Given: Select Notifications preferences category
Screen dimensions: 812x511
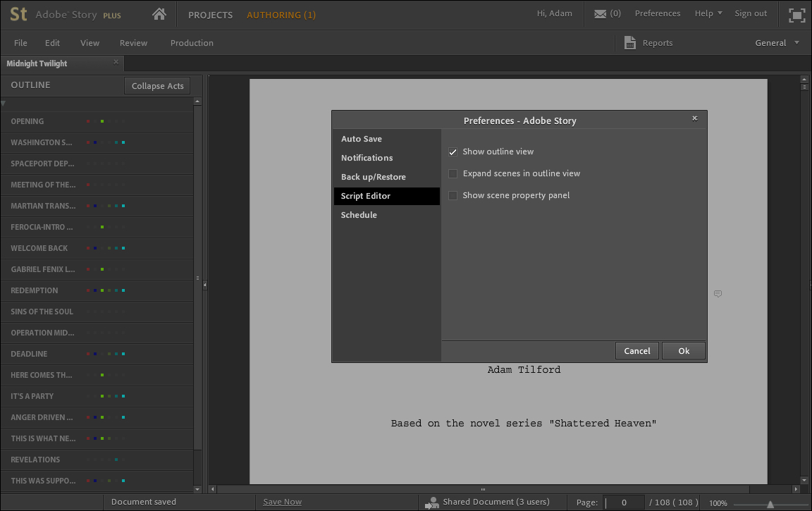Looking at the screenshot, I should click(x=386, y=158).
